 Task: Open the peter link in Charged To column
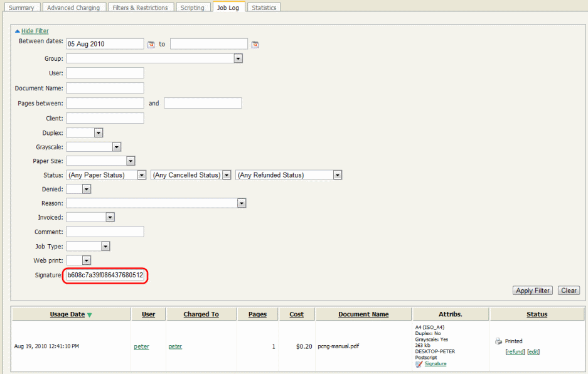pos(175,346)
